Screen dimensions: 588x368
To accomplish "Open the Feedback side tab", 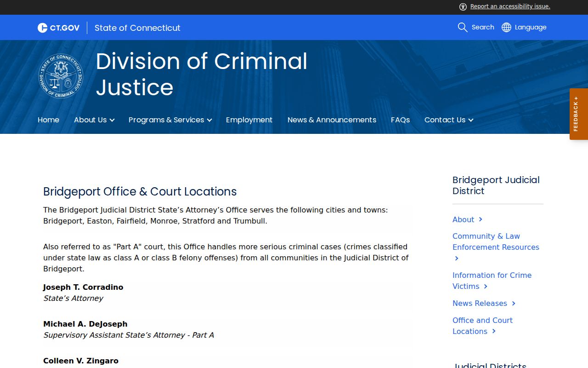I will click(x=579, y=114).
